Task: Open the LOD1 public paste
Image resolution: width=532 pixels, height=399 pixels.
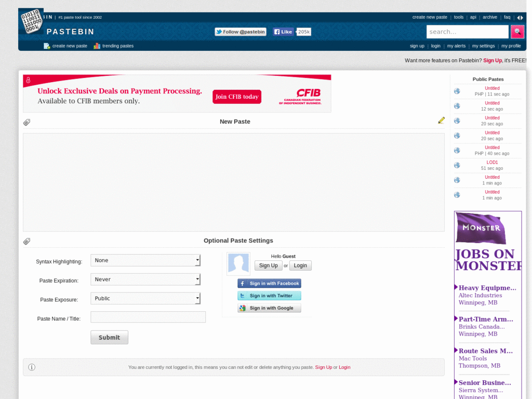Action: point(492,162)
